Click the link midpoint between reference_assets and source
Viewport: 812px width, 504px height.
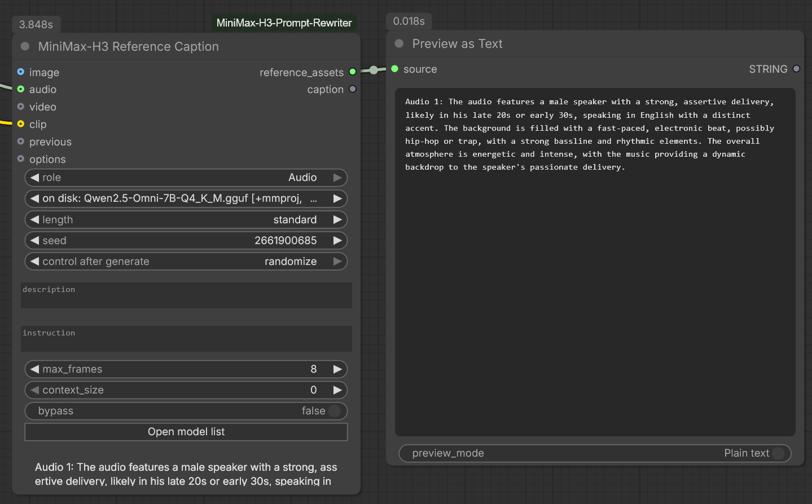[x=374, y=70]
